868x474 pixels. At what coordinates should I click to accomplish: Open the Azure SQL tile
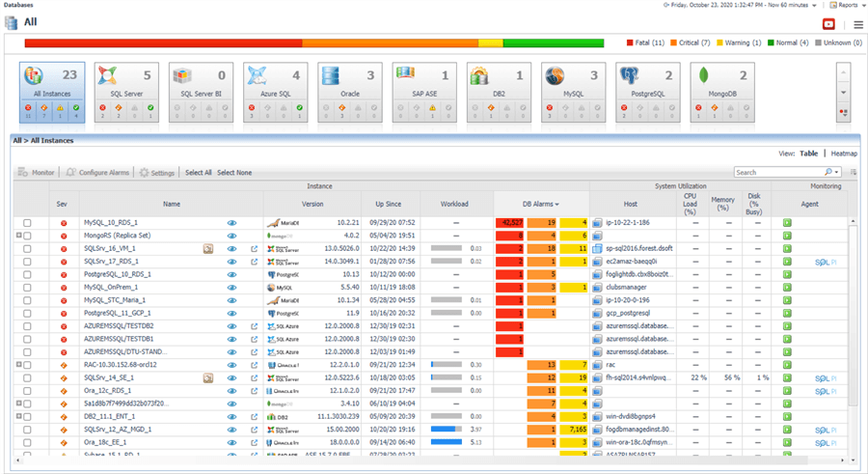point(276,92)
